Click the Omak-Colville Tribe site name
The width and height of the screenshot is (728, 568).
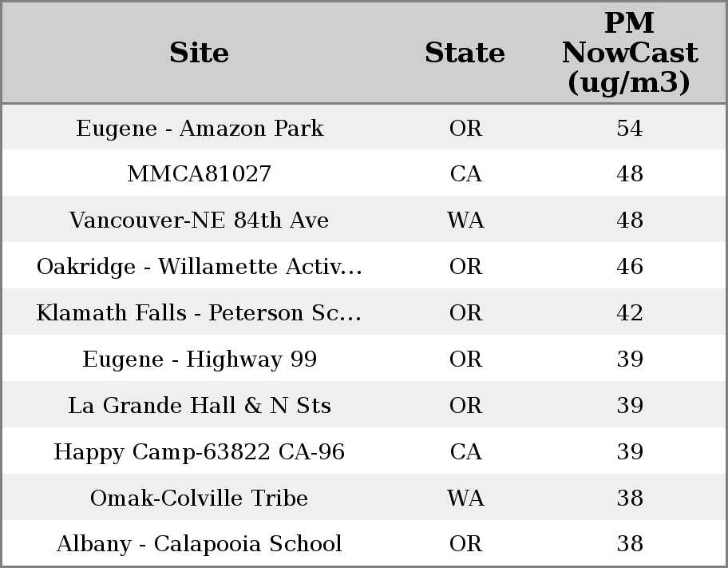click(200, 498)
